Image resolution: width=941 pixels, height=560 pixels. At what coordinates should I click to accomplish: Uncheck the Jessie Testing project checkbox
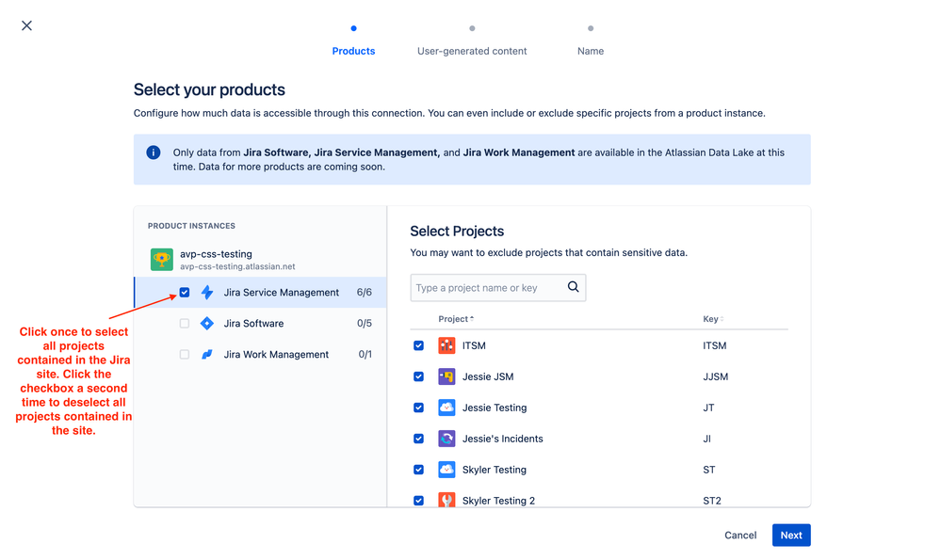tap(418, 408)
